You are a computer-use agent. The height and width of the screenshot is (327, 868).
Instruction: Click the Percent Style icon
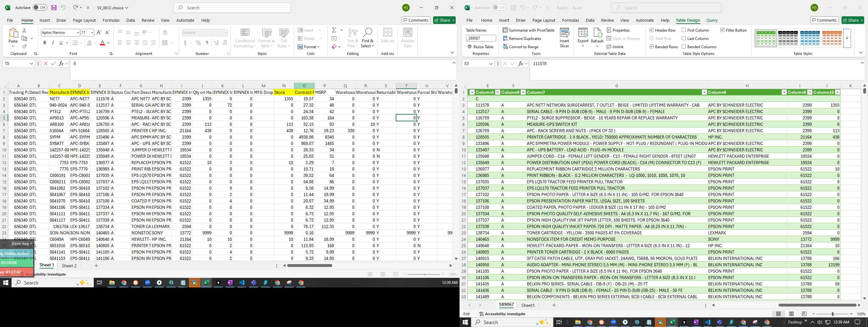[x=198, y=43]
